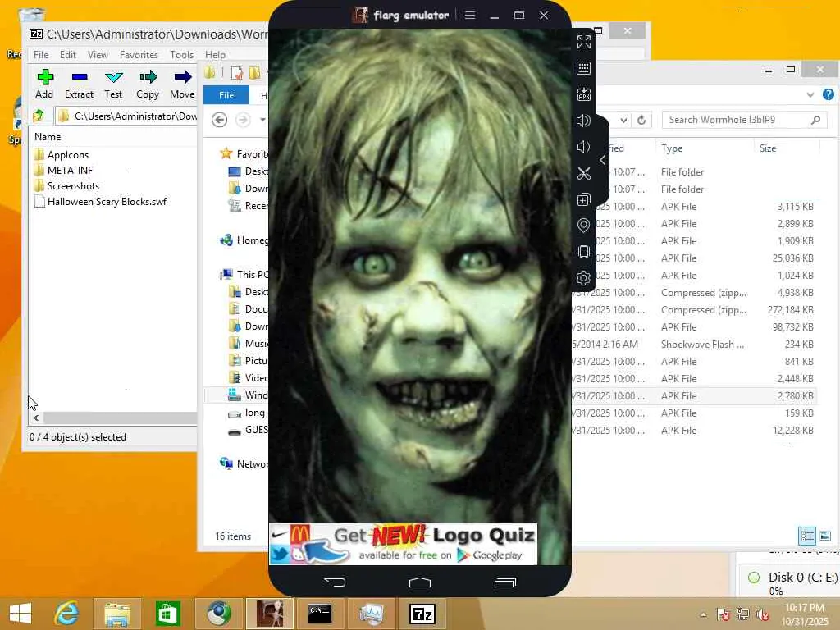Open File Explorer from the taskbar
This screenshot has height=630, width=840.
[x=116, y=614]
